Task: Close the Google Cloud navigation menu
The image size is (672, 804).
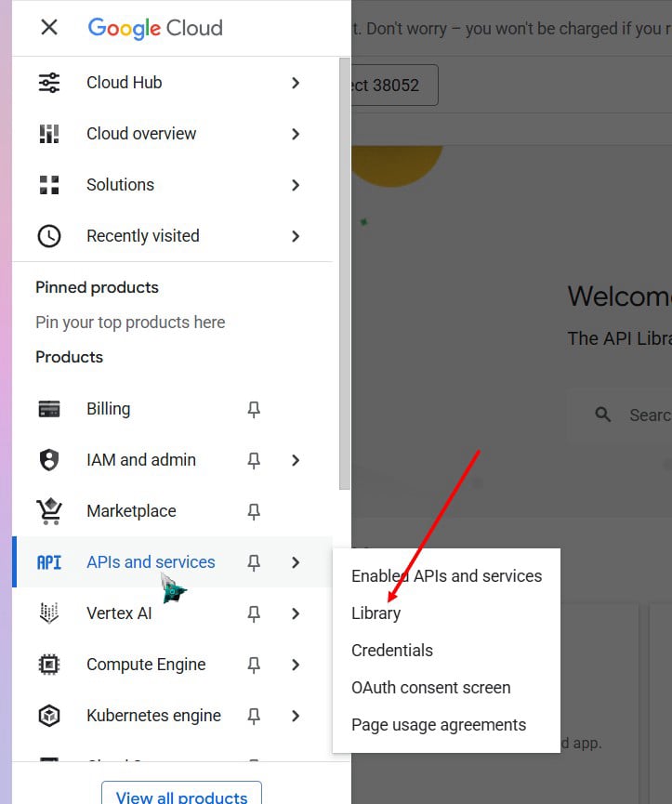Action: pos(49,27)
